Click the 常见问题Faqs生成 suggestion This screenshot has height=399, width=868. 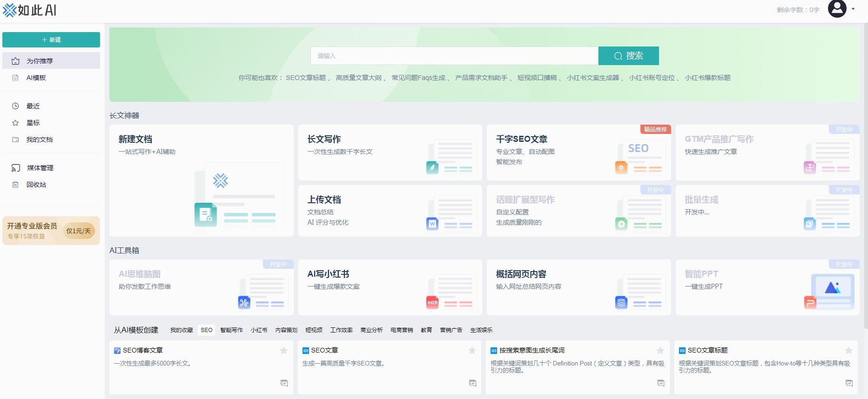point(418,78)
